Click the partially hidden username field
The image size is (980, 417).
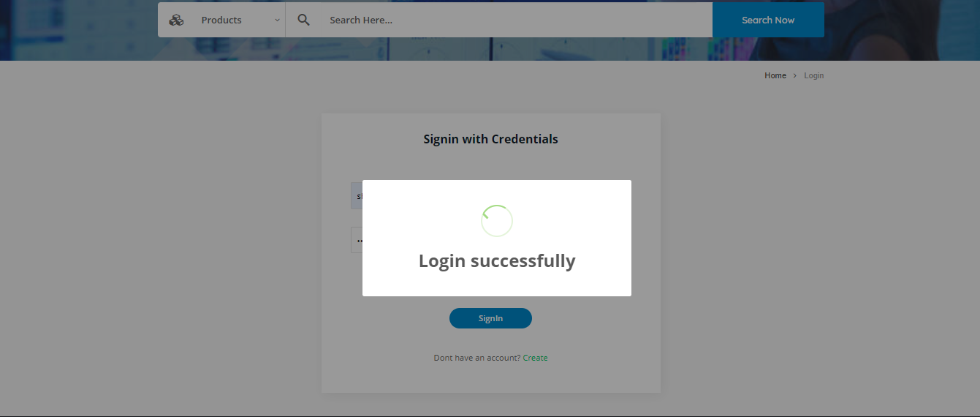point(357,196)
